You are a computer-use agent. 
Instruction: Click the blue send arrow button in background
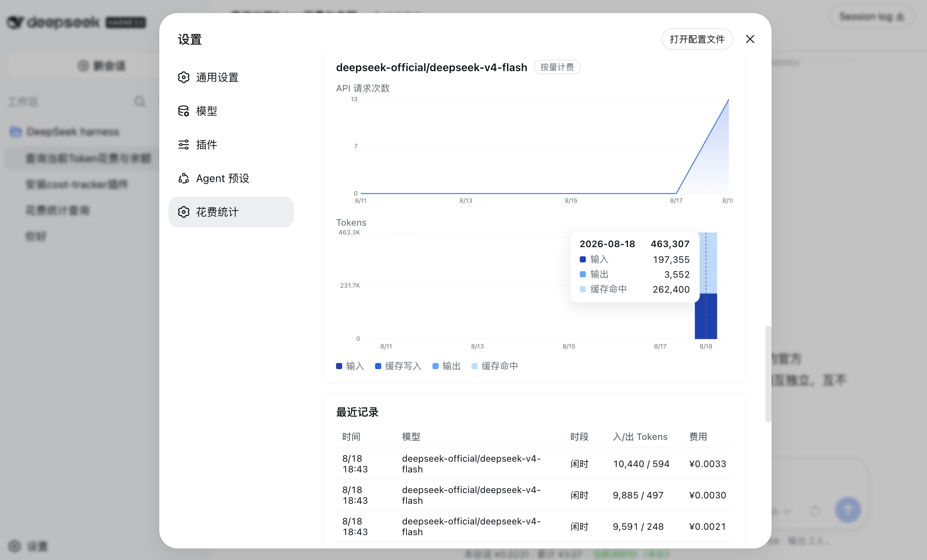coord(848,510)
